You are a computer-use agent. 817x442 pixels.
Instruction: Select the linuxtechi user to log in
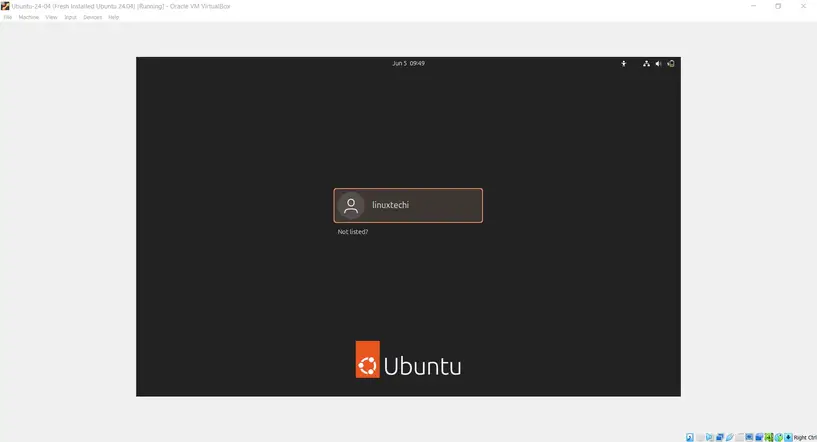point(408,205)
